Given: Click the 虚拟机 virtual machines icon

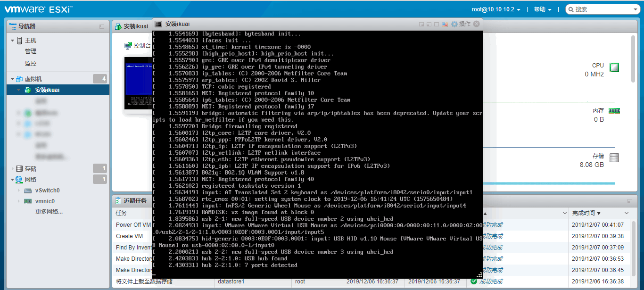Looking at the screenshot, I should [19, 79].
